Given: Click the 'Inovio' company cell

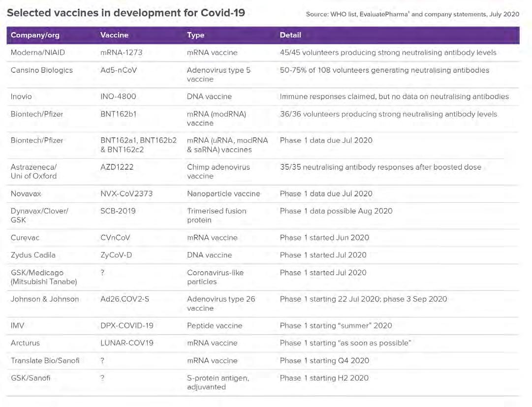Looking at the screenshot, I should tap(21, 96).
